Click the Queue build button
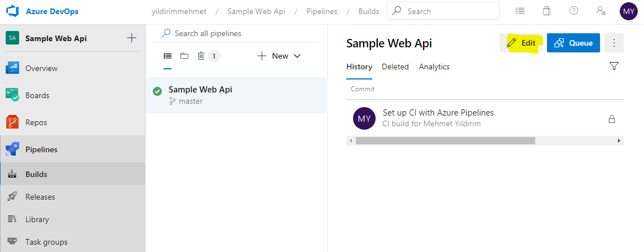This screenshot has width=644, height=252. (573, 43)
